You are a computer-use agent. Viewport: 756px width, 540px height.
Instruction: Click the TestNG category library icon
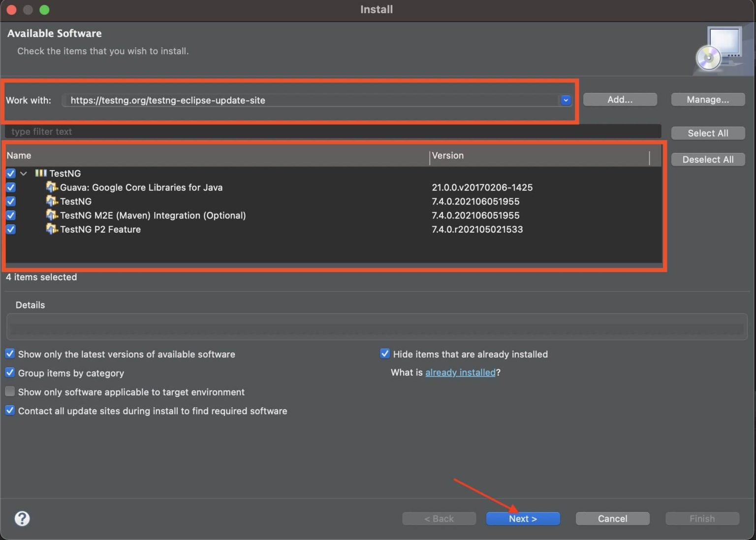41,173
